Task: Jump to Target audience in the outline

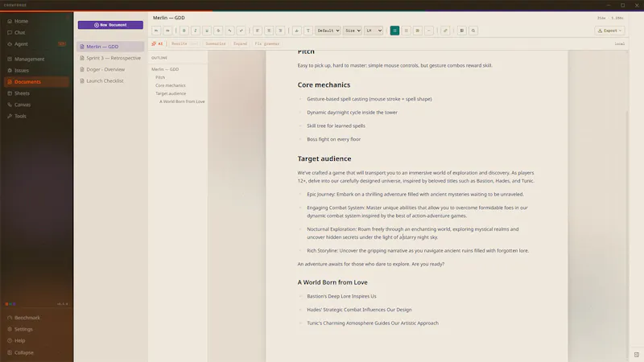Action: (171, 93)
